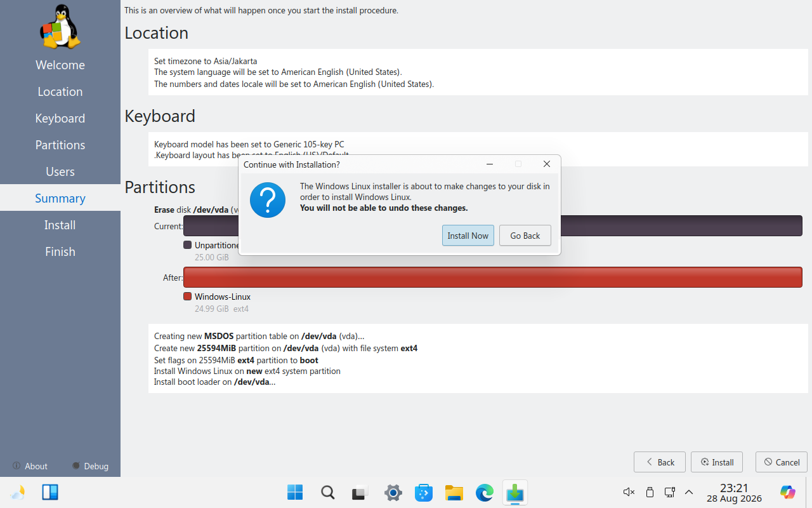Select the Location step in sidebar
This screenshot has height=508, width=812.
60,91
